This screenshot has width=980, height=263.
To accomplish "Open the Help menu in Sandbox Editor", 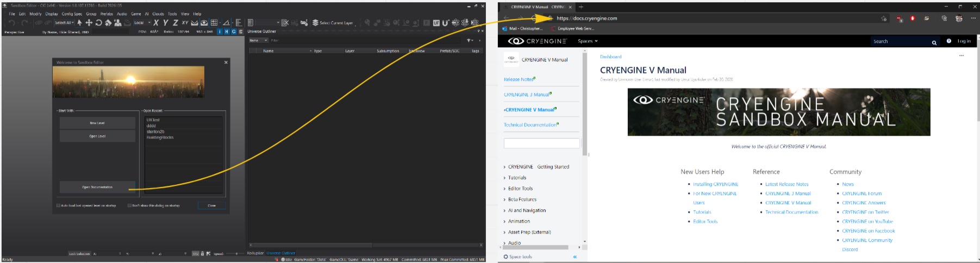I will pyautogui.click(x=197, y=14).
